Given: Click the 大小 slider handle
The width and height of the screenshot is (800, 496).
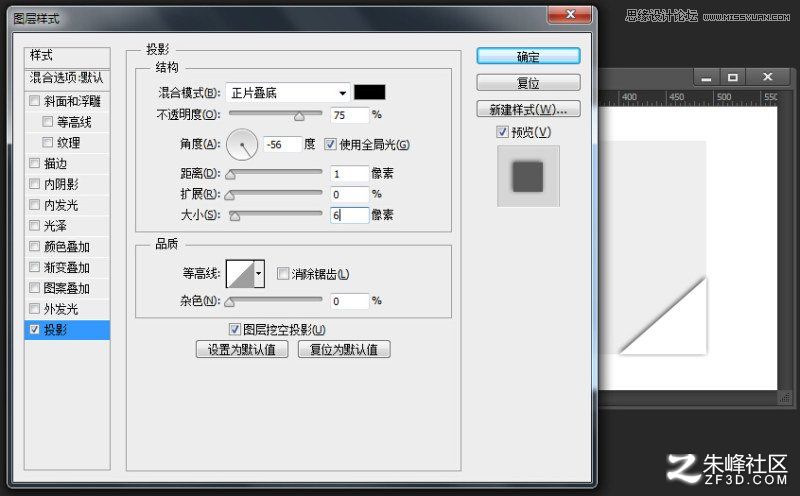Looking at the screenshot, I should [234, 216].
